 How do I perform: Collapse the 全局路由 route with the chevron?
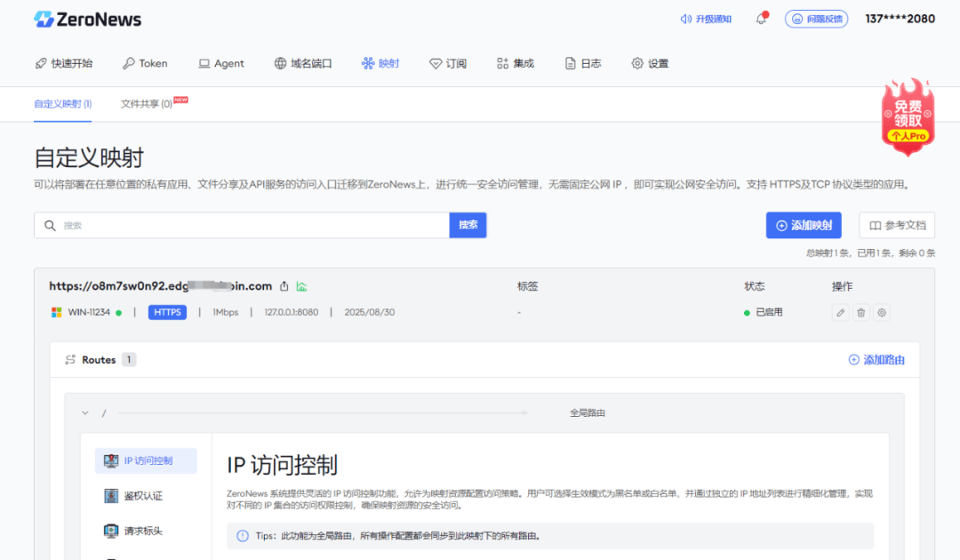point(84,412)
